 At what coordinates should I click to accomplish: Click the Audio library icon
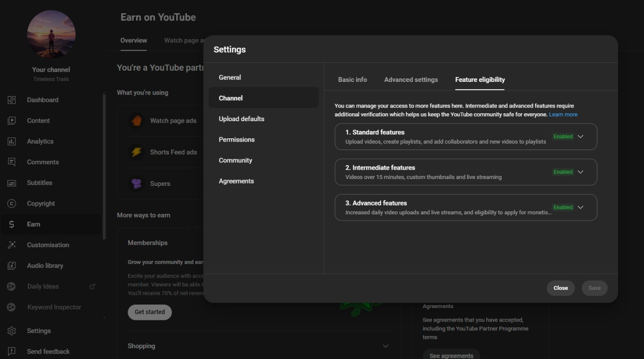tap(12, 266)
